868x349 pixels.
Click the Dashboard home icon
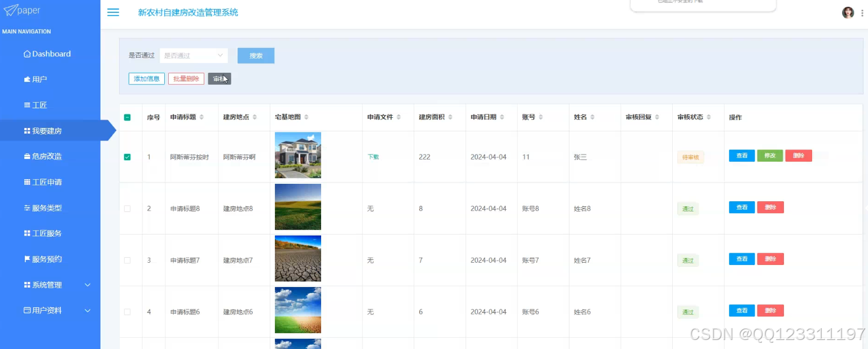(27, 54)
